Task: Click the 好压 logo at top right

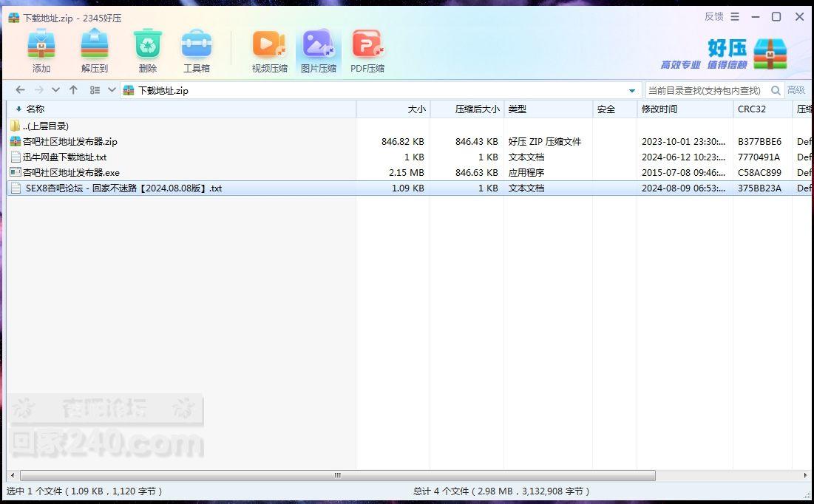Action: (724, 53)
